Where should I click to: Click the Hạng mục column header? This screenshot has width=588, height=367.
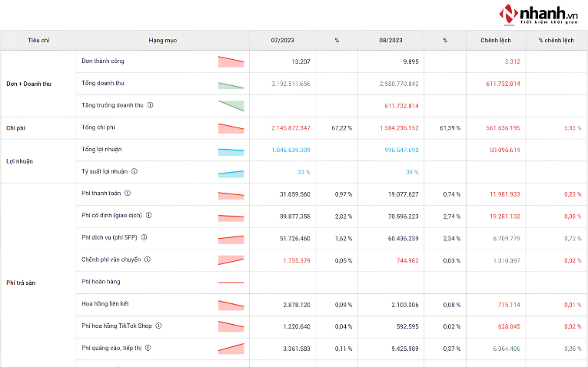[163, 41]
